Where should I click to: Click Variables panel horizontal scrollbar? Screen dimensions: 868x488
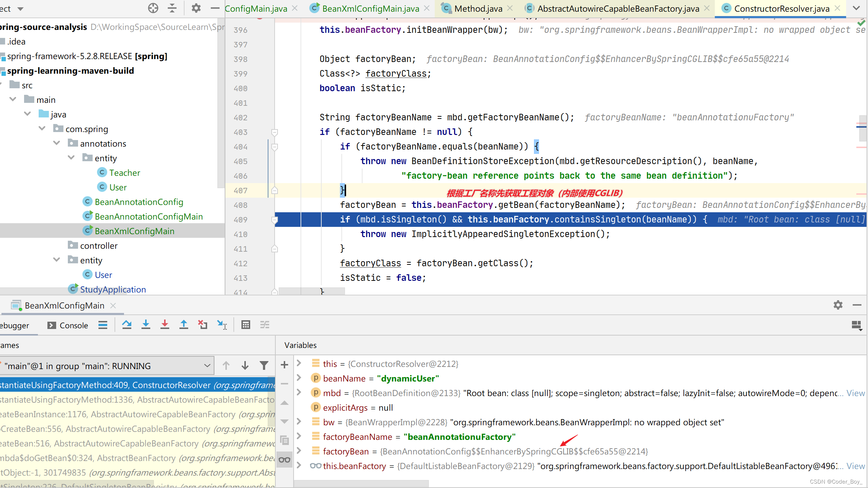click(361, 484)
